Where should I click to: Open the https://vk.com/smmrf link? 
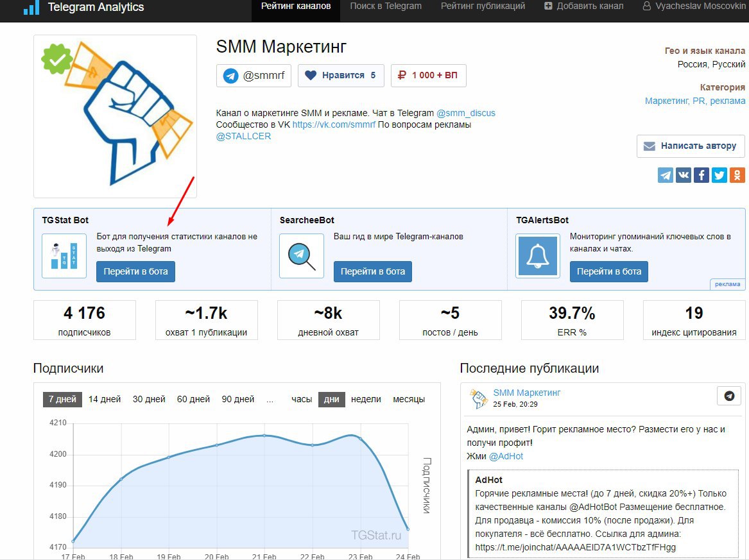click(x=334, y=124)
